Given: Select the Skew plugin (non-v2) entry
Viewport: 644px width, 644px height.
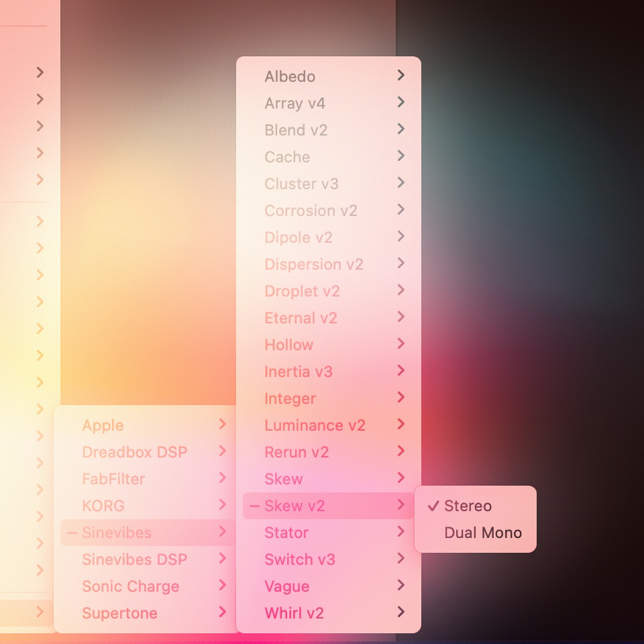Looking at the screenshot, I should (328, 479).
